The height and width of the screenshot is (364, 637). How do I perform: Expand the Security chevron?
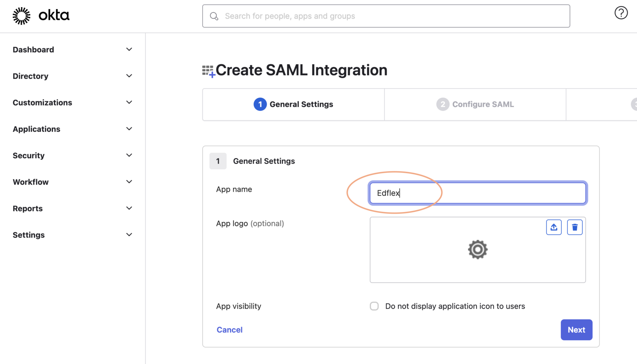[129, 155]
